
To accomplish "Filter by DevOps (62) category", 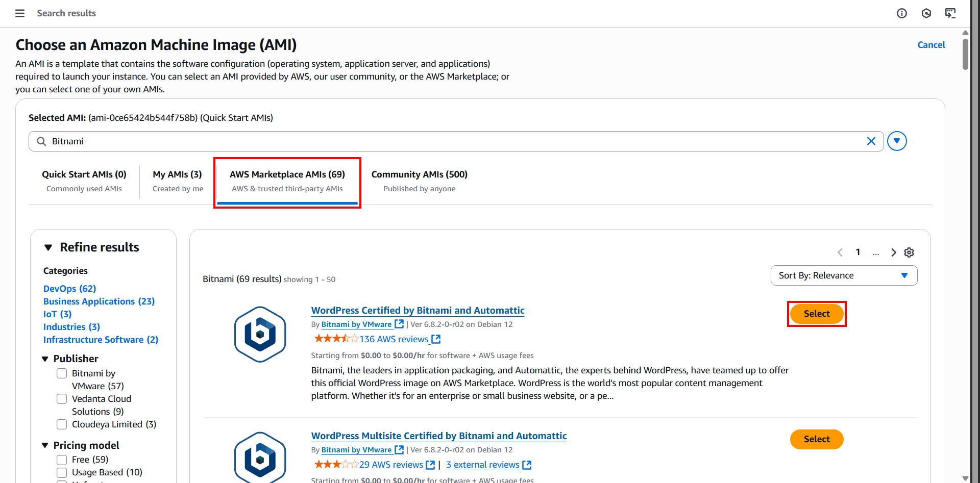I will pos(69,289).
